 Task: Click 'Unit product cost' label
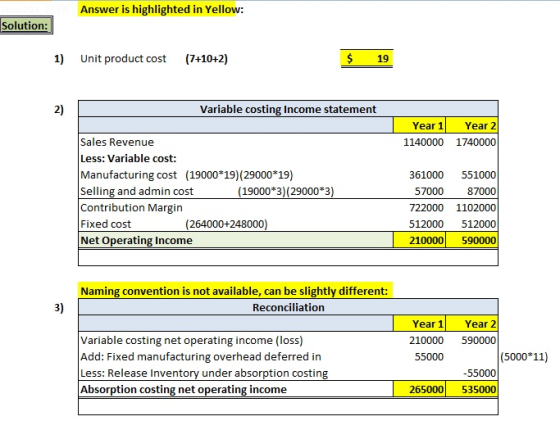pos(123,59)
